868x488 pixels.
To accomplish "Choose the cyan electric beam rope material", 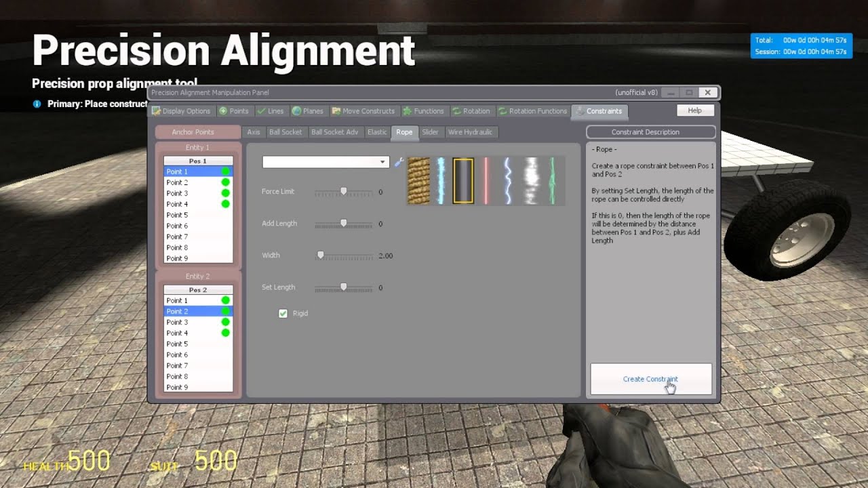I will click(x=441, y=181).
